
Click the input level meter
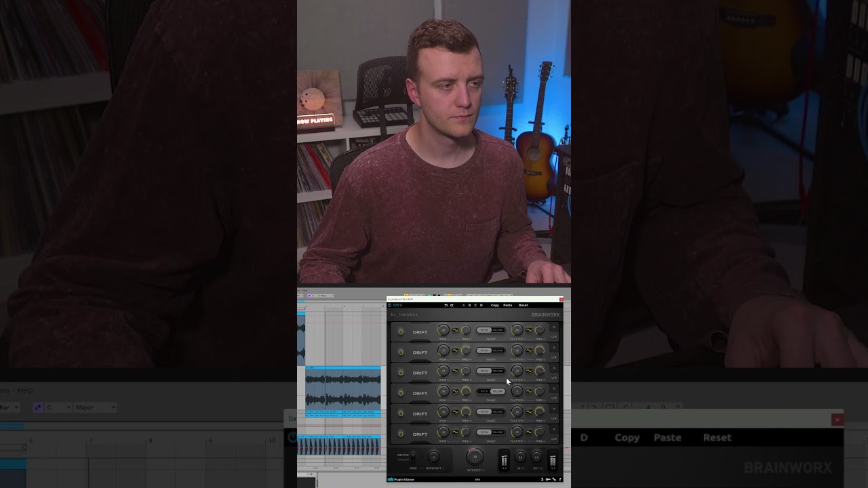tap(505, 460)
